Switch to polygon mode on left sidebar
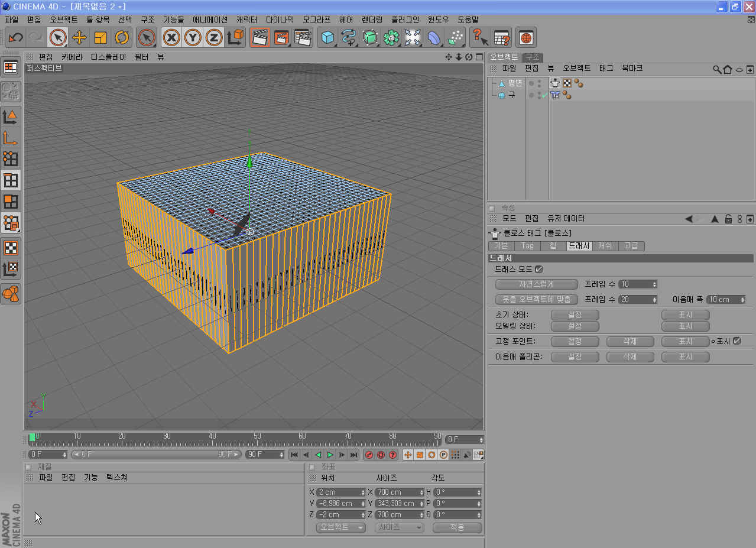 point(11,202)
